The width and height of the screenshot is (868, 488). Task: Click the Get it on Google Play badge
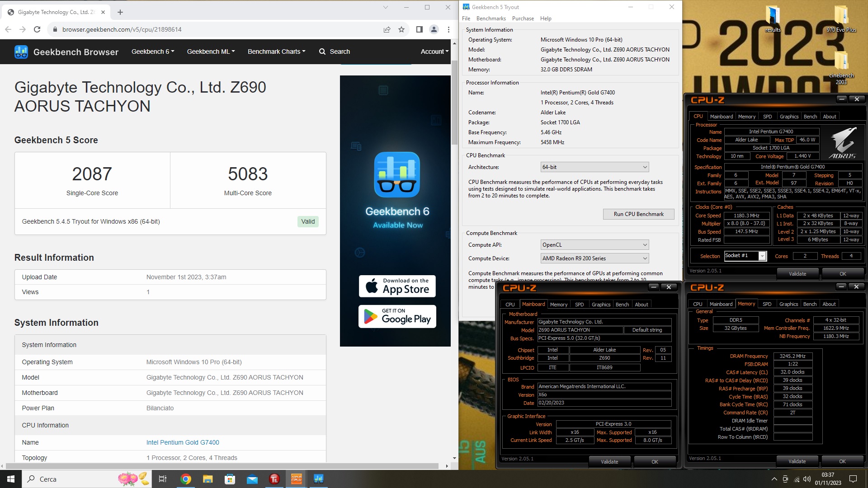coord(397,316)
